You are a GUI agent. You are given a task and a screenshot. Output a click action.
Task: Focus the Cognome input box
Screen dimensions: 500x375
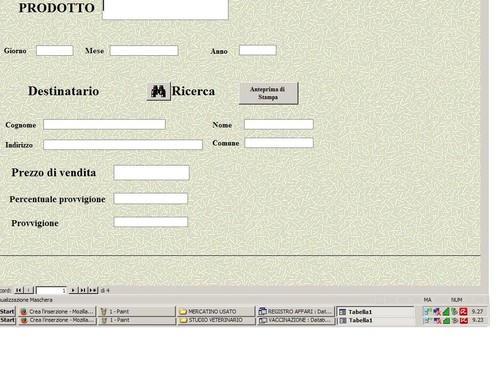[104, 124]
